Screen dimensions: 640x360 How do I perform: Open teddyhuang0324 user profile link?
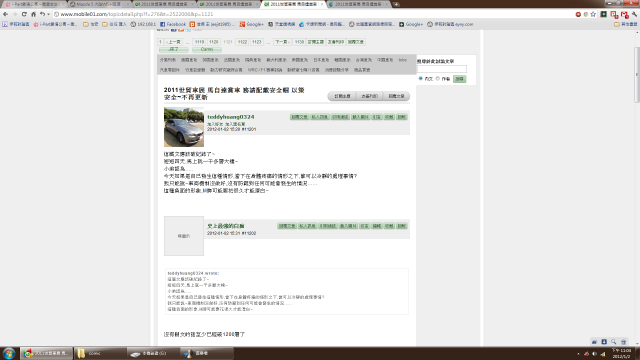[x=231, y=117]
